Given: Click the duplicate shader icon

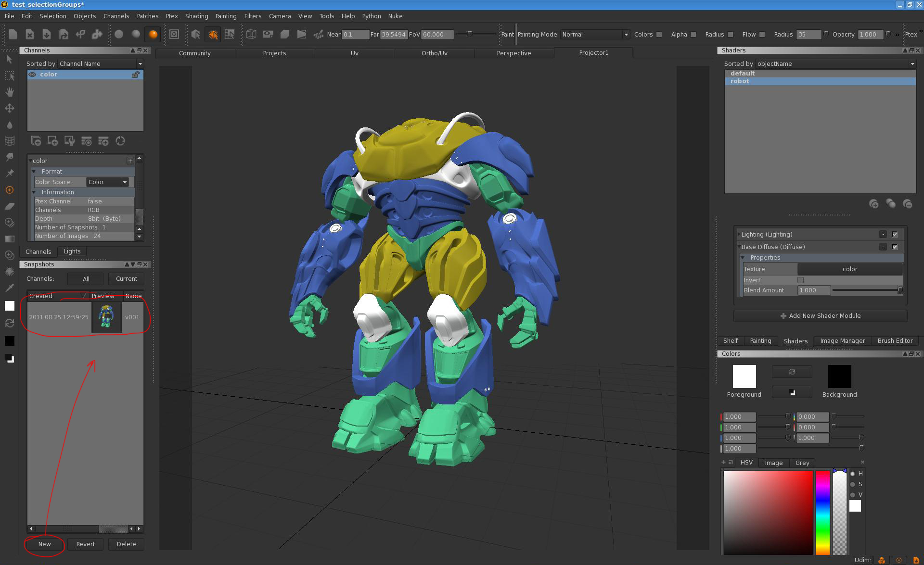Looking at the screenshot, I should click(x=891, y=204).
